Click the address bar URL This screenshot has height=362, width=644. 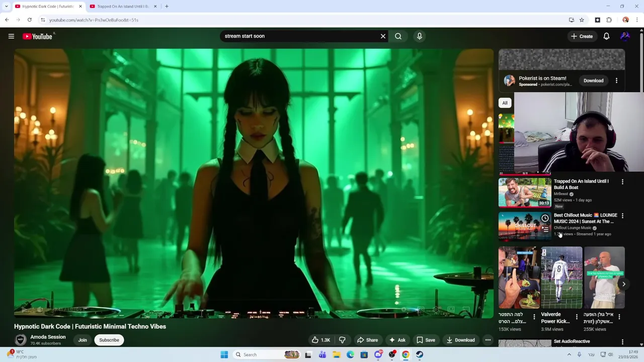click(94, 20)
